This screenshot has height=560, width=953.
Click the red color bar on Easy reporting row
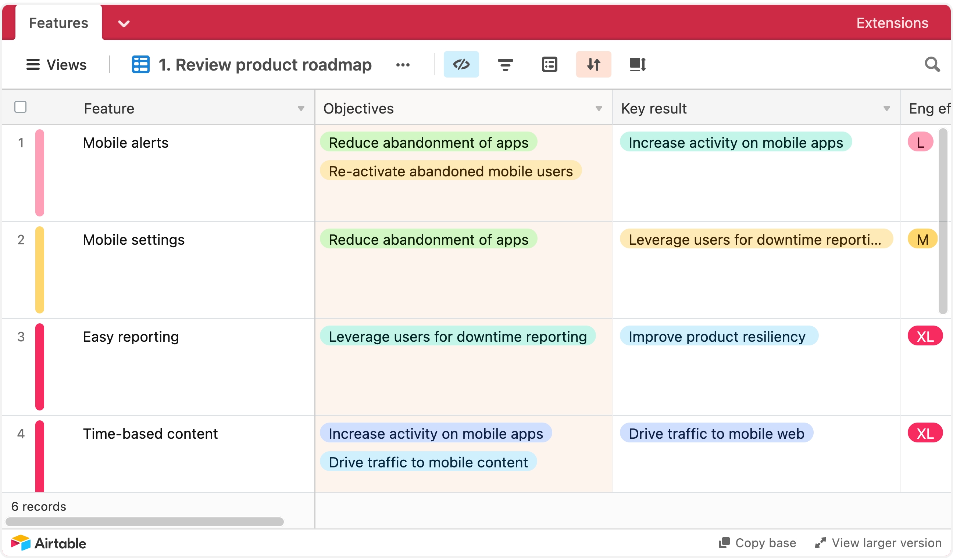pos(40,367)
